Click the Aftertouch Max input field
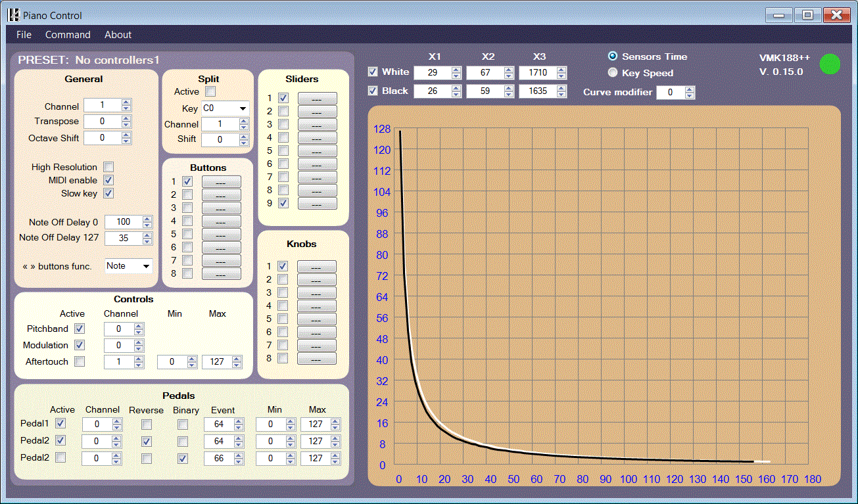The width and height of the screenshot is (858, 504). [216, 361]
